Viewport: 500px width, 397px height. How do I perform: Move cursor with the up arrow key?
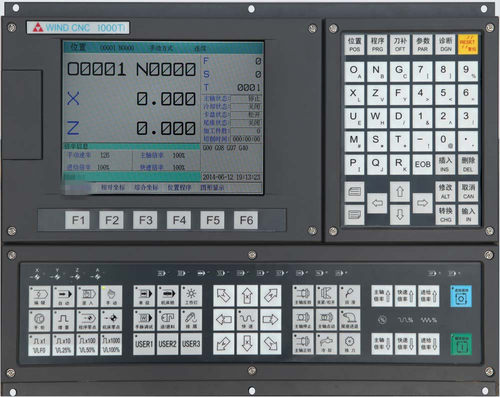(400, 192)
